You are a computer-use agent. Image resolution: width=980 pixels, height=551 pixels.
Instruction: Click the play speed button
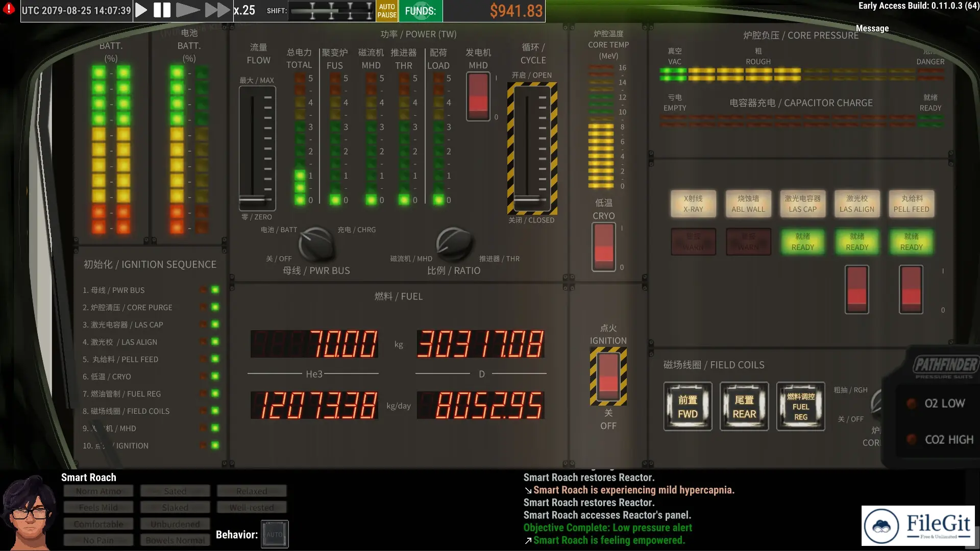click(141, 10)
